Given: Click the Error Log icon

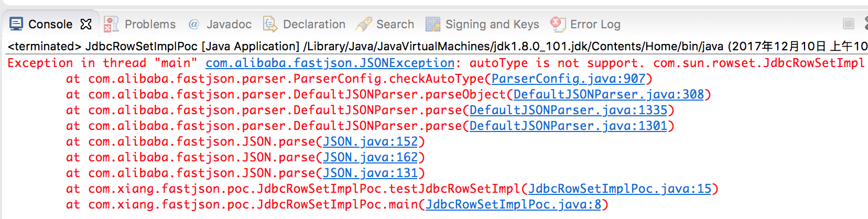Looking at the screenshot, I should [558, 24].
